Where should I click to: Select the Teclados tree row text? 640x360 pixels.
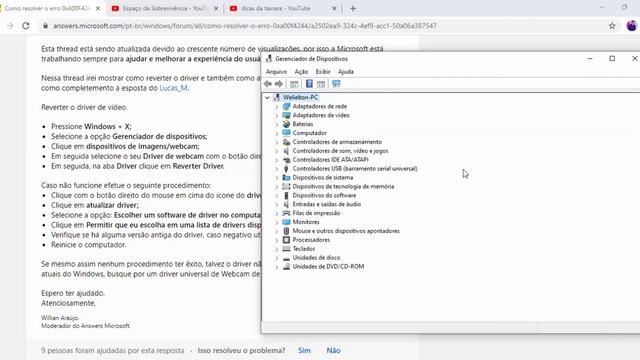pyautogui.click(x=304, y=249)
